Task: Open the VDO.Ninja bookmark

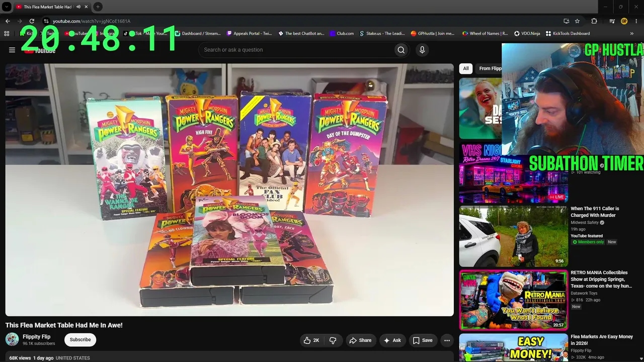Action: (527, 34)
